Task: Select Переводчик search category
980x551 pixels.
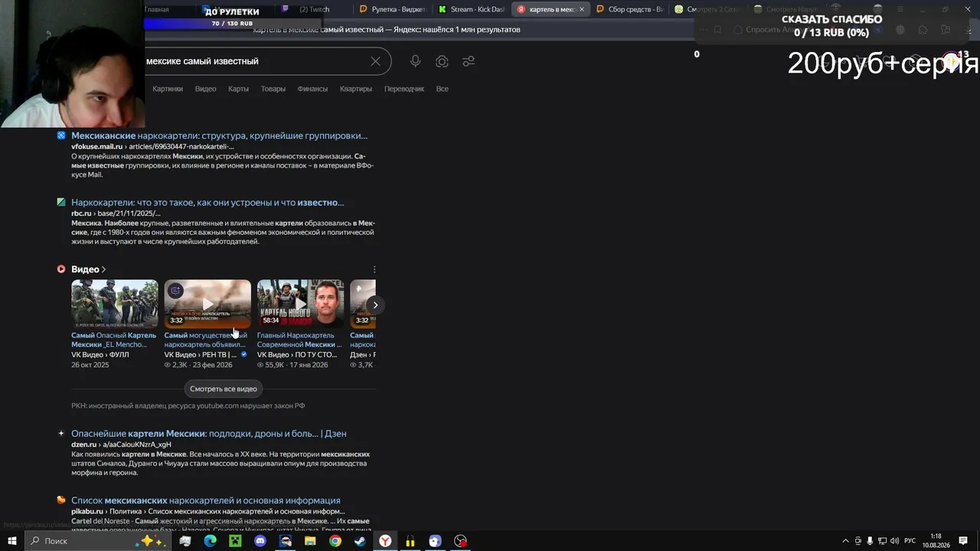Action: (404, 89)
